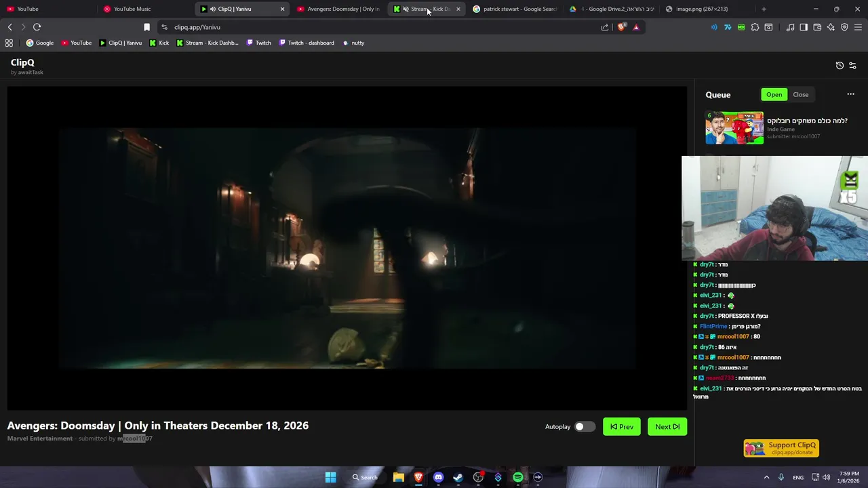Screen dimensions: 868x488
Task: Open the apps grid in bookmarks bar
Action: [x=9, y=43]
